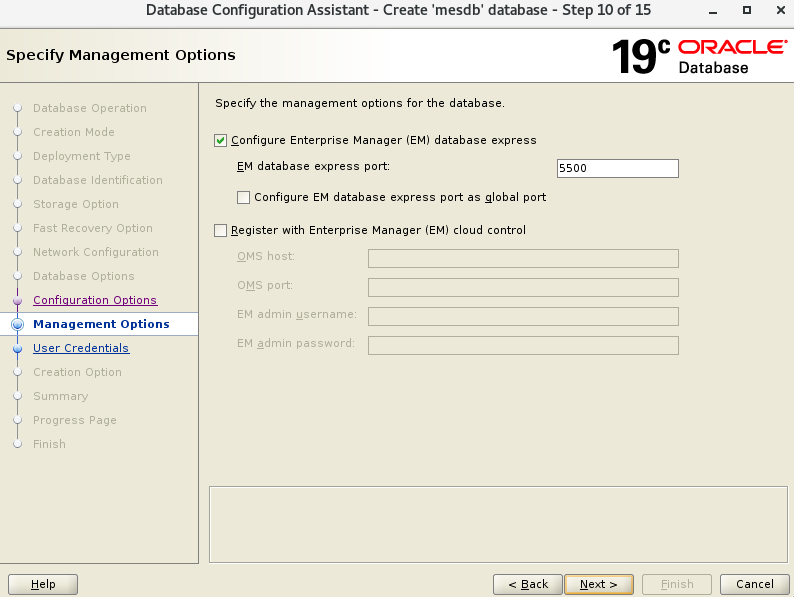Maximize the Database Configuration Assistant window
This screenshot has height=597, width=794.
coord(746,10)
